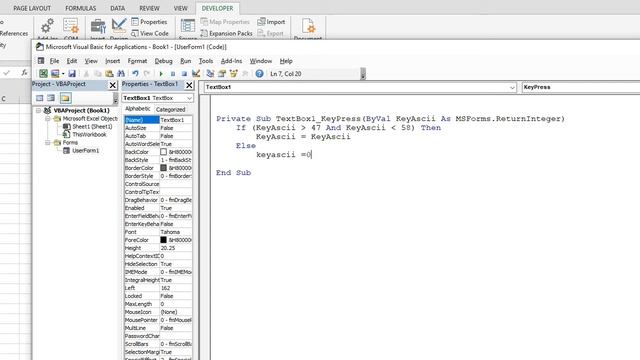Run the macro with the green play icon
Viewport: 640px width, 360px height.
pyautogui.click(x=161, y=74)
